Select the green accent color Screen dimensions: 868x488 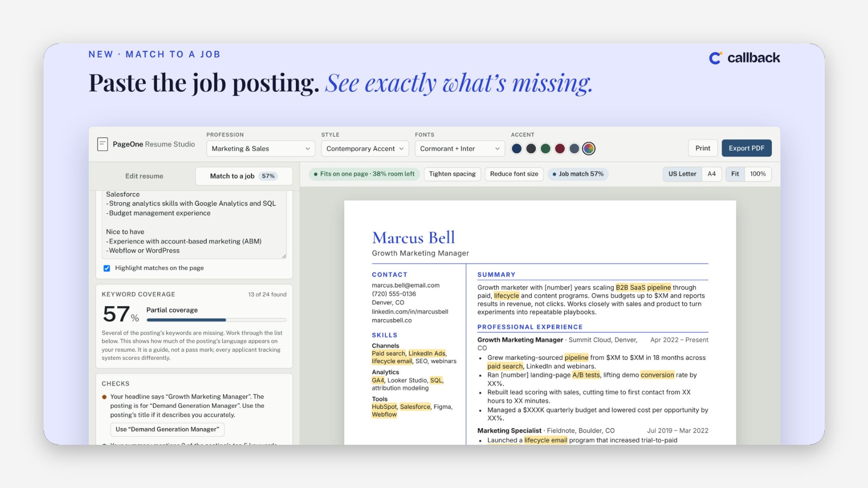[545, 148]
